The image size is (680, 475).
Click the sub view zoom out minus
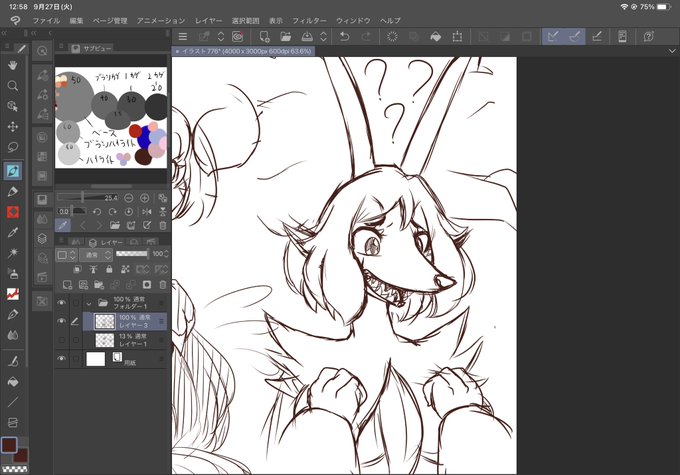pyautogui.click(x=128, y=198)
